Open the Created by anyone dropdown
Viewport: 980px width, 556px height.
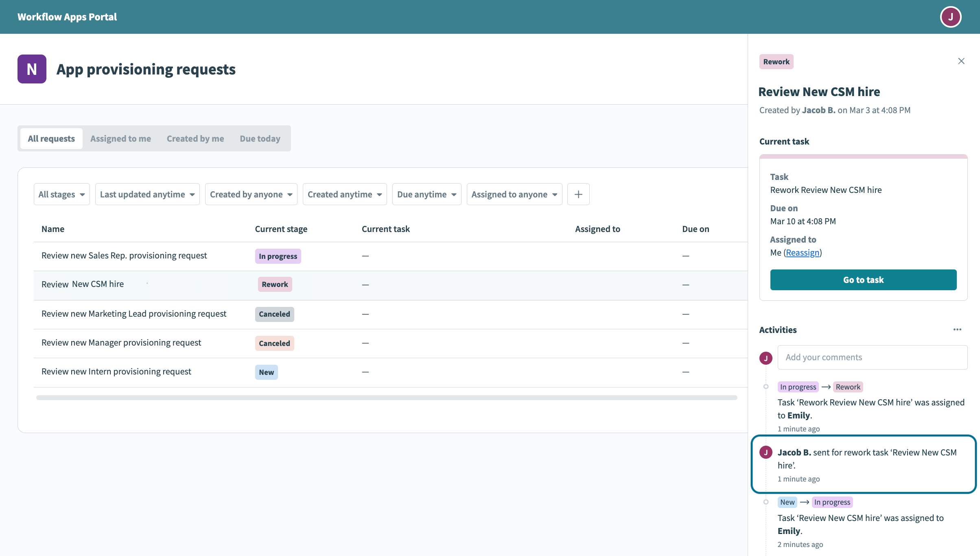coord(251,194)
